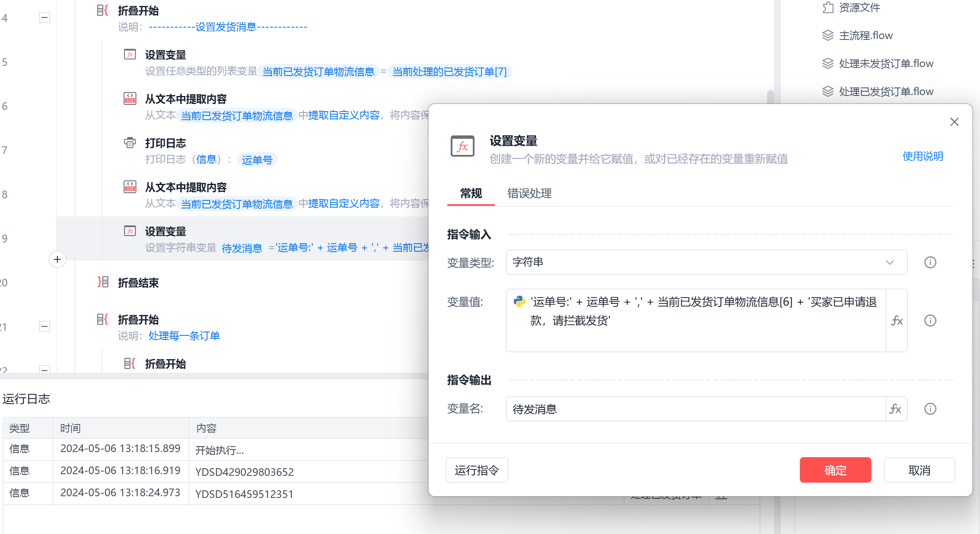Open the 使用说明 link
The width and height of the screenshot is (980, 534).
point(922,156)
